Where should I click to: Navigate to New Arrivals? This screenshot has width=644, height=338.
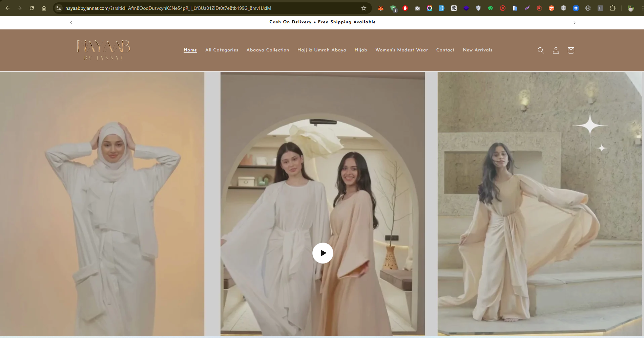point(477,50)
